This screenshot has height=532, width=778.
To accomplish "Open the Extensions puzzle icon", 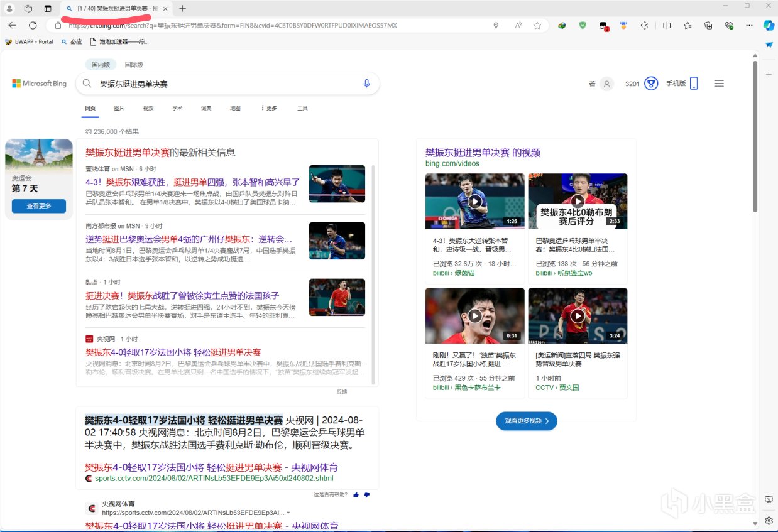I will tap(644, 26).
